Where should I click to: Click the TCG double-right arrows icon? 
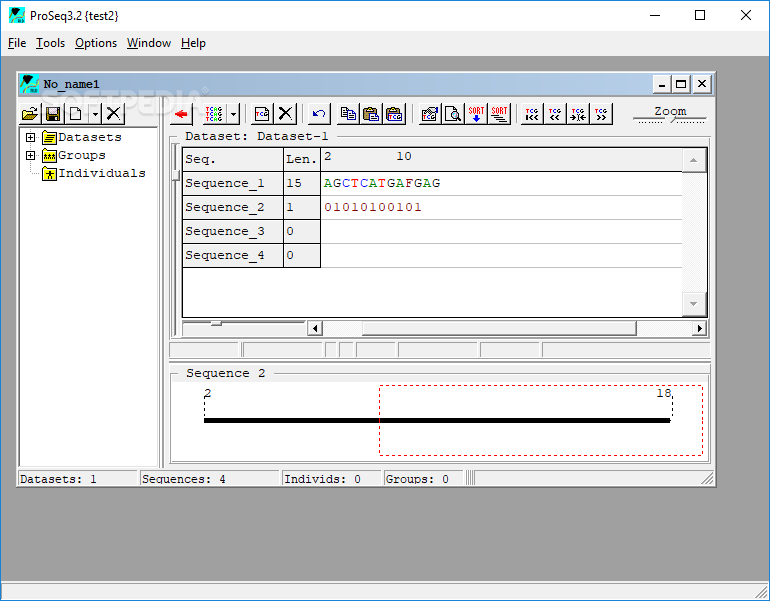click(601, 114)
